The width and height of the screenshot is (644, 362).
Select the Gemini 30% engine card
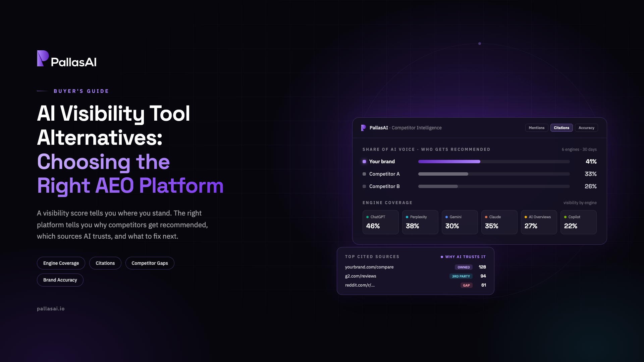460,222
